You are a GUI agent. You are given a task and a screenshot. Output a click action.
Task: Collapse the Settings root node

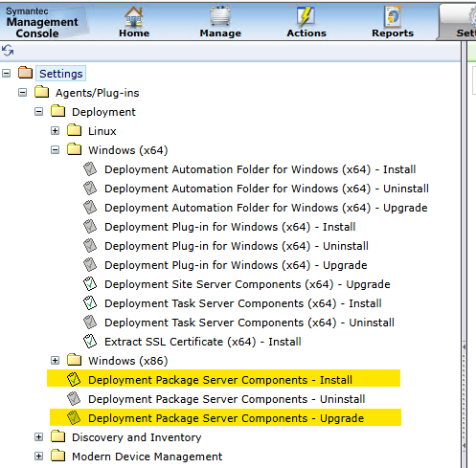tap(6, 74)
